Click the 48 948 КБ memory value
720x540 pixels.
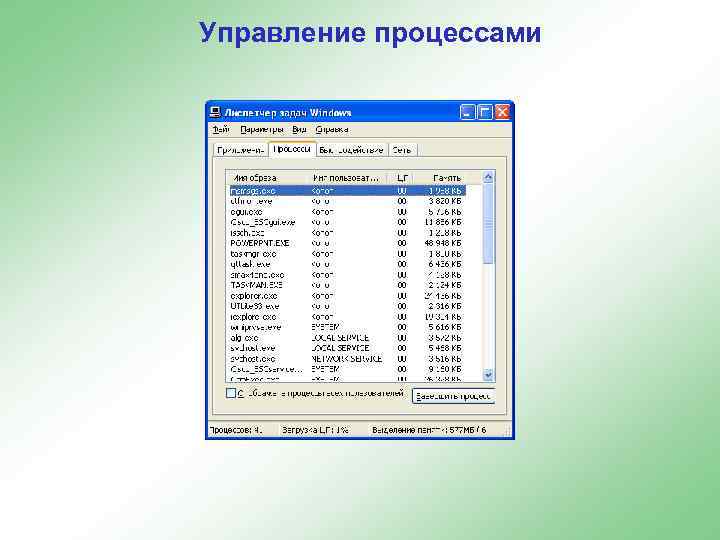(443, 243)
